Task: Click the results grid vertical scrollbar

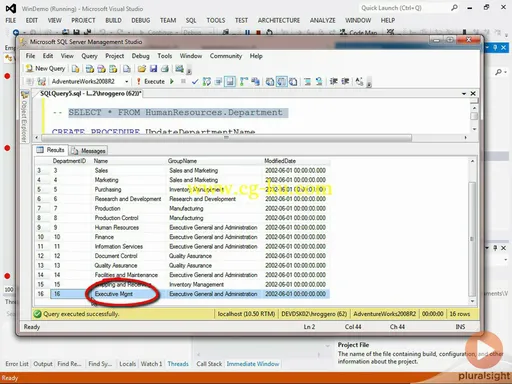Action: coord(472,239)
